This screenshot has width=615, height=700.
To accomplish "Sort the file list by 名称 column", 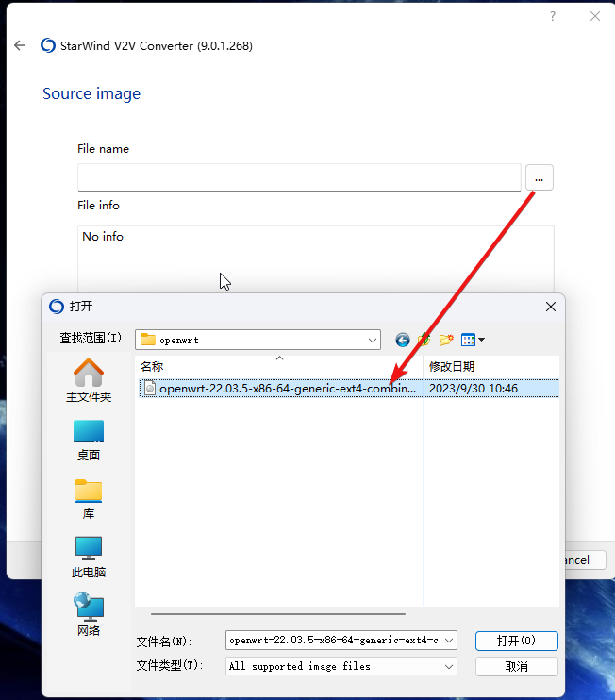I will coord(279,367).
